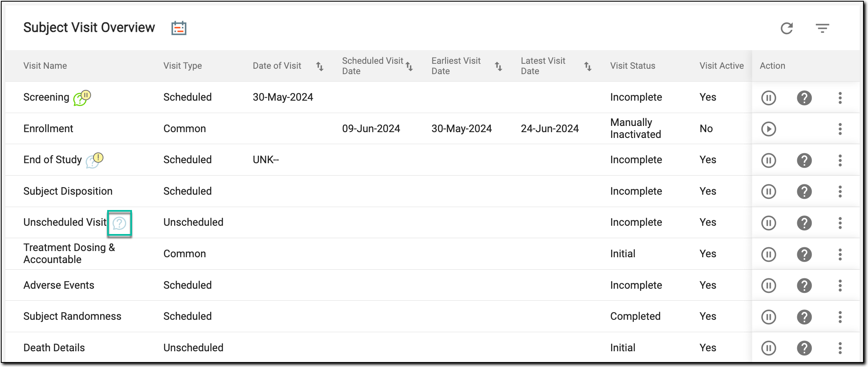Open the question mark icon for Subject Disposition

(804, 191)
